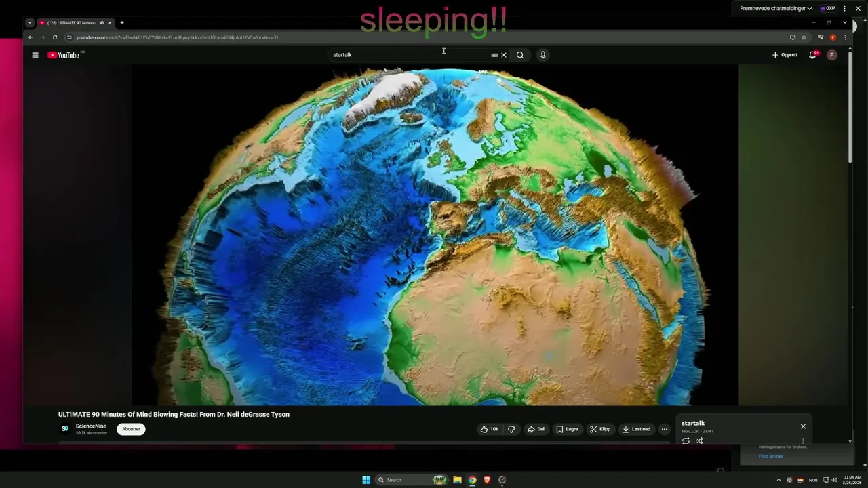Image resolution: width=868 pixels, height=488 pixels.
Task: Click the Finn ut mer link
Action: (771, 456)
